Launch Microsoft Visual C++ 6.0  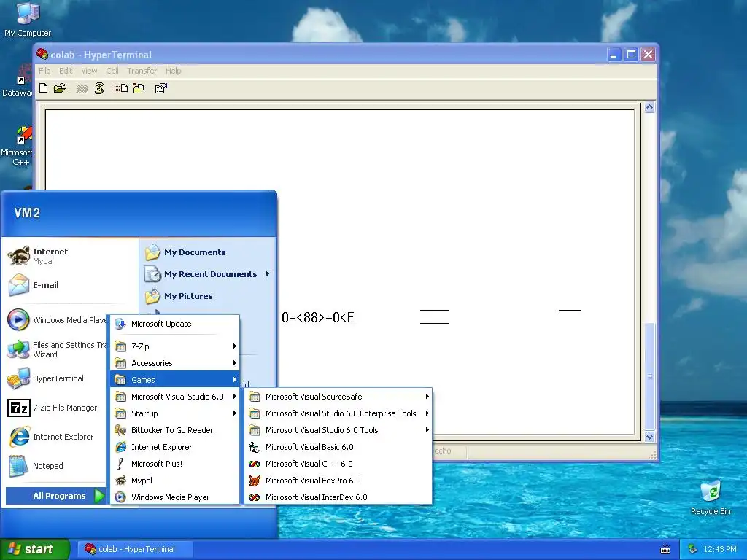pyautogui.click(x=338, y=464)
